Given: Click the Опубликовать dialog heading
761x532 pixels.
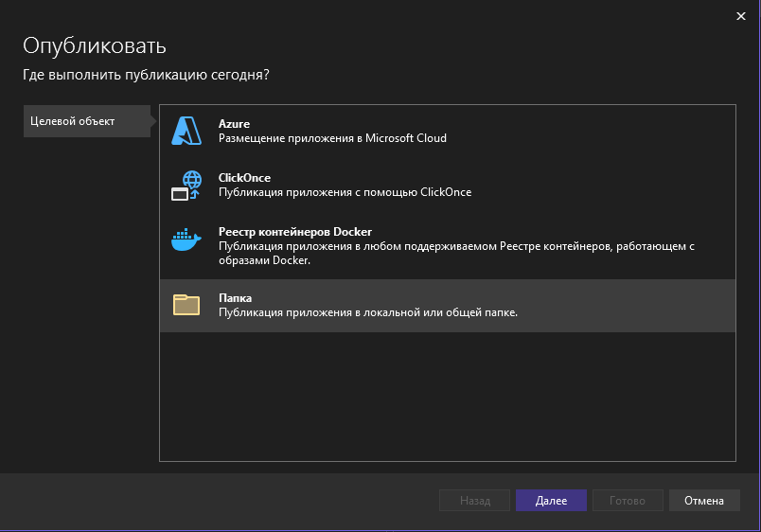Looking at the screenshot, I should click(x=94, y=45).
